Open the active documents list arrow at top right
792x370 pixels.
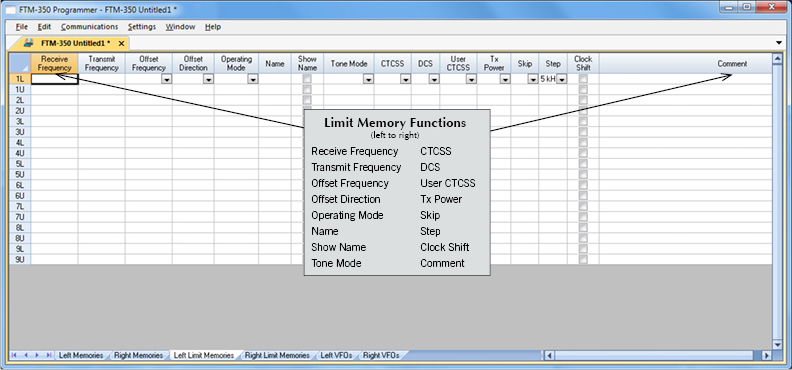pos(779,43)
